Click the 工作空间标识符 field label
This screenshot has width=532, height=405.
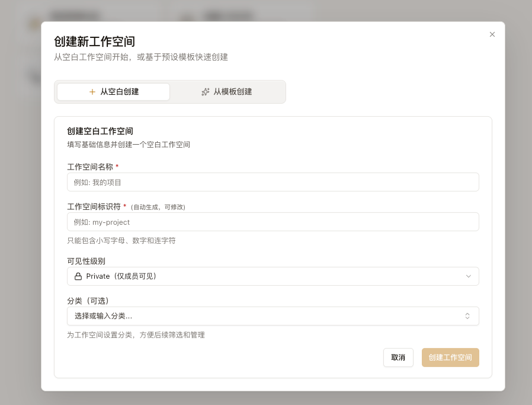(x=94, y=207)
